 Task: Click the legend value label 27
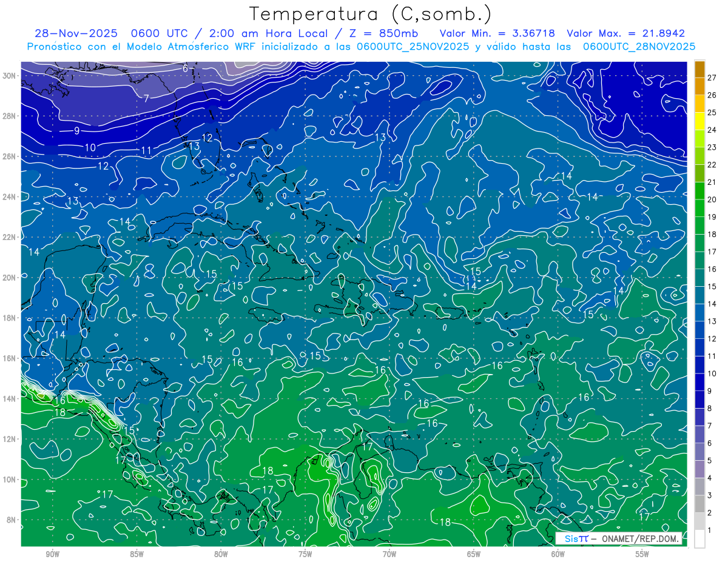[x=712, y=77]
